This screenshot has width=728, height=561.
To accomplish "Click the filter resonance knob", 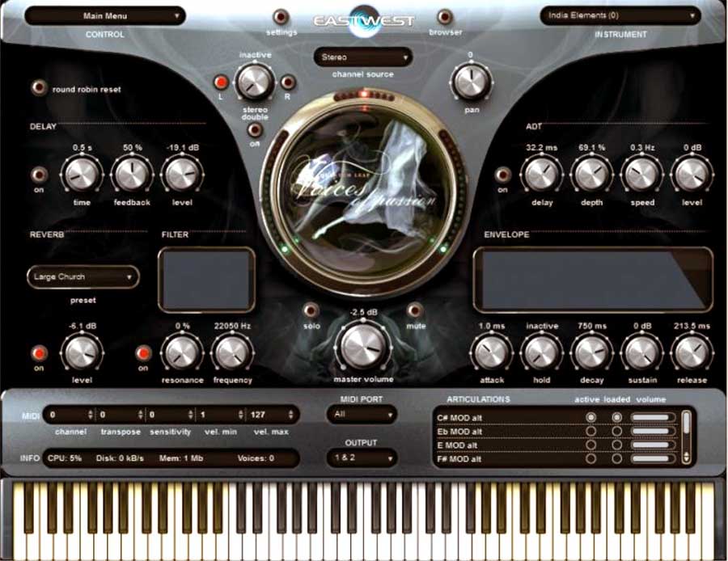I will pyautogui.click(x=182, y=353).
